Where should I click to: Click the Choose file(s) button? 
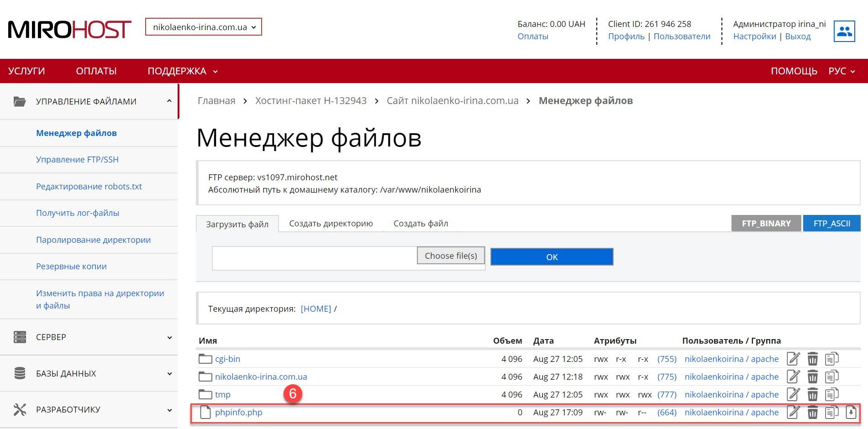[x=451, y=256]
